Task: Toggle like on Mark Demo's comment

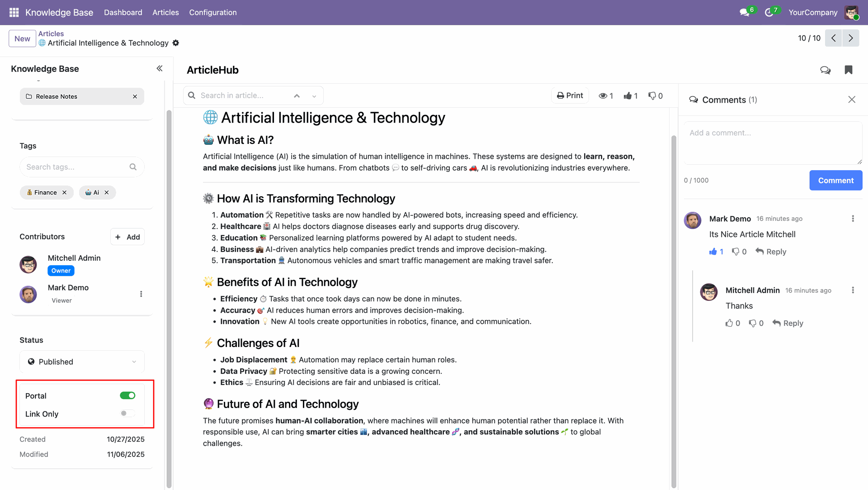Action: 714,252
